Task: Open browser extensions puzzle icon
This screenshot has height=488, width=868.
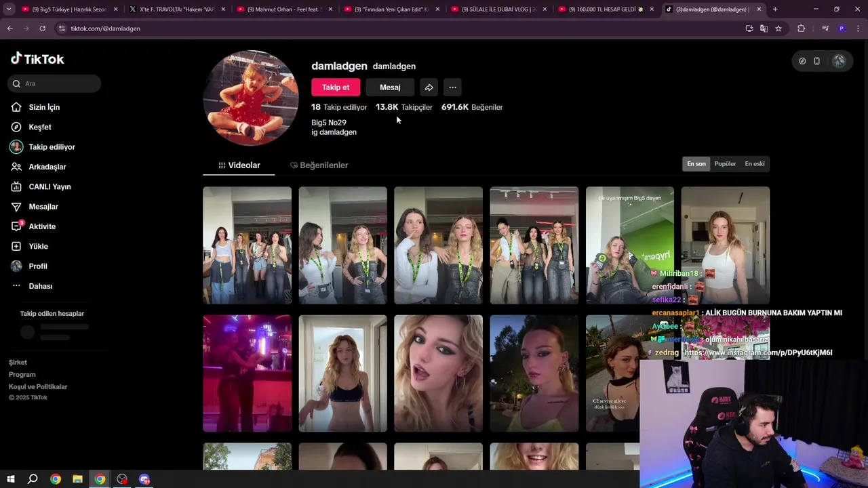Action: (x=802, y=28)
